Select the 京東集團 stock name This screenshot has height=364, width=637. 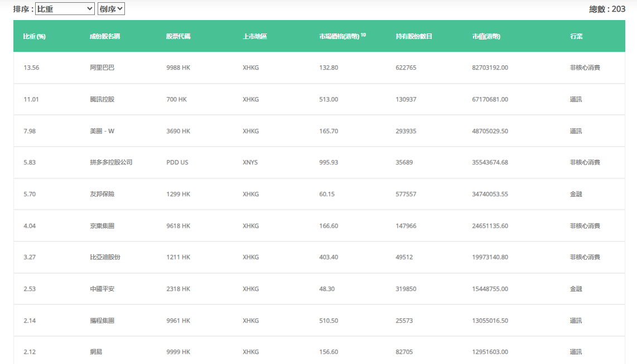pyautogui.click(x=102, y=226)
